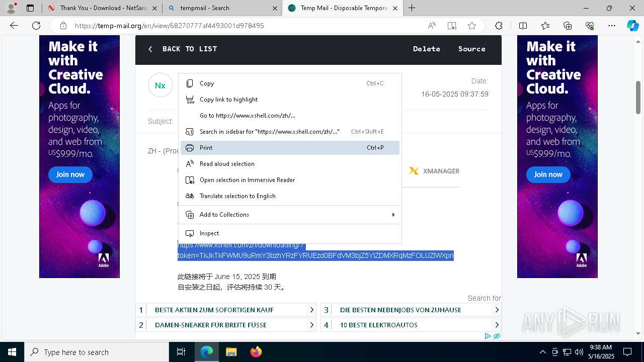This screenshot has width=644, height=362.
Task: Click Join now on left Adobe ad
Action: (x=70, y=174)
